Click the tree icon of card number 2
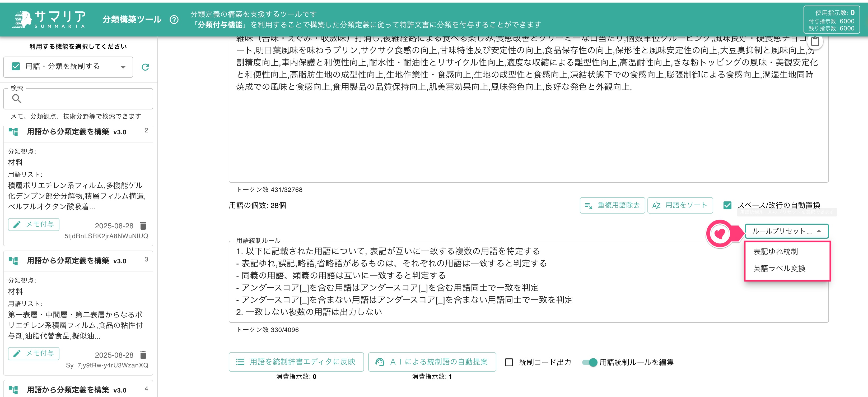 pos(13,132)
